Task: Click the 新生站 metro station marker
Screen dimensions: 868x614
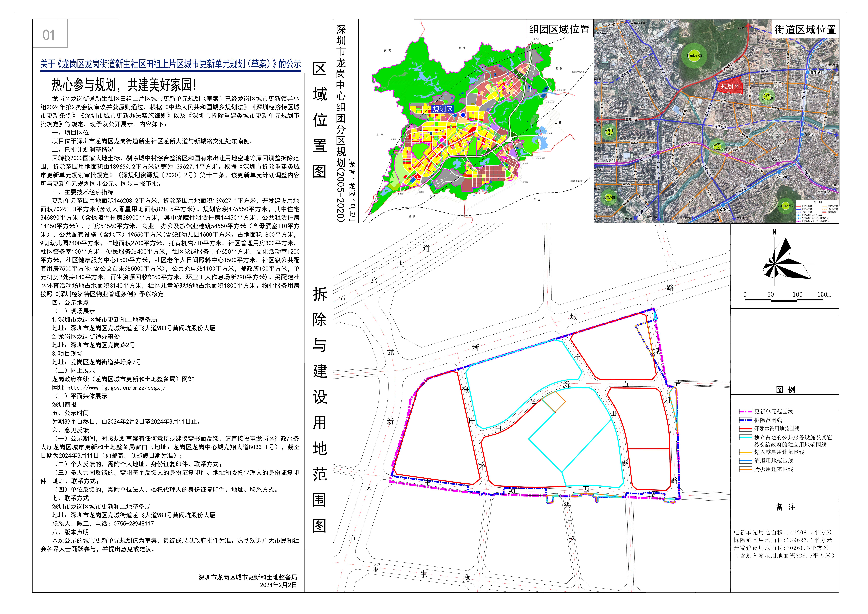Action: (808, 72)
